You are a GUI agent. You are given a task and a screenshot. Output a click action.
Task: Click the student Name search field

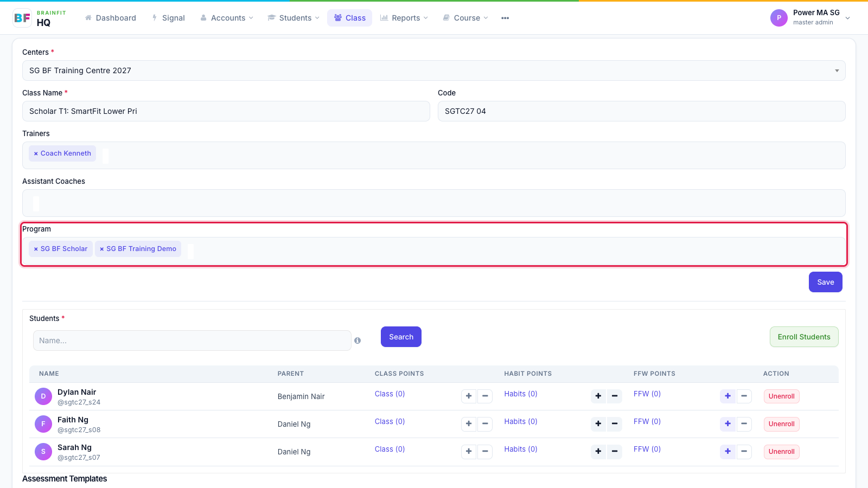click(x=192, y=341)
